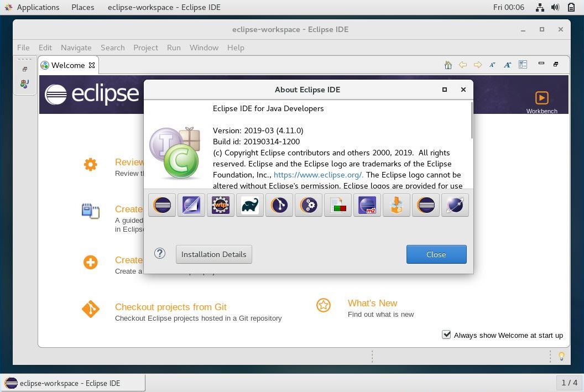Select the Mylyn gears plugin icon
The width and height of the screenshot is (584, 392).
click(308, 205)
